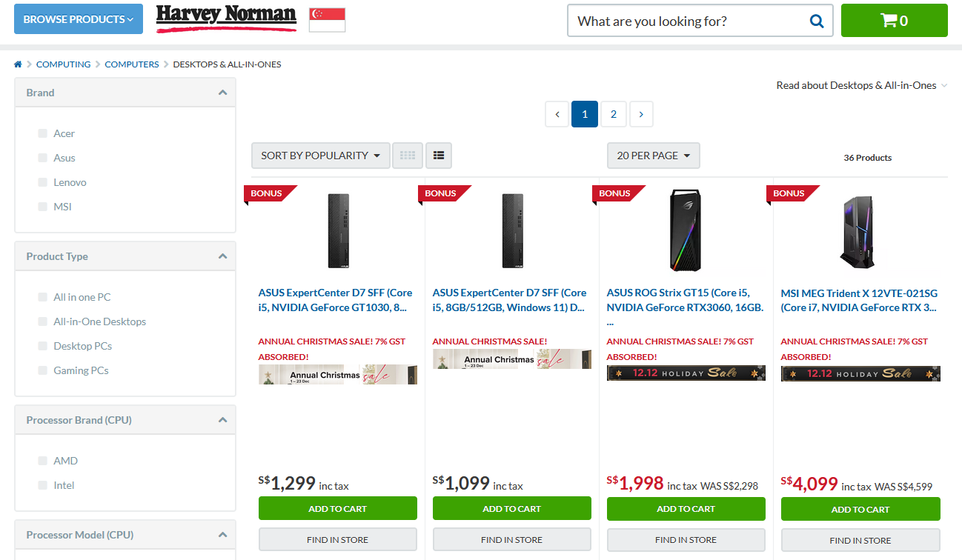This screenshot has width=962, height=560.
Task: Go to page 2 of results
Action: pyautogui.click(x=614, y=114)
